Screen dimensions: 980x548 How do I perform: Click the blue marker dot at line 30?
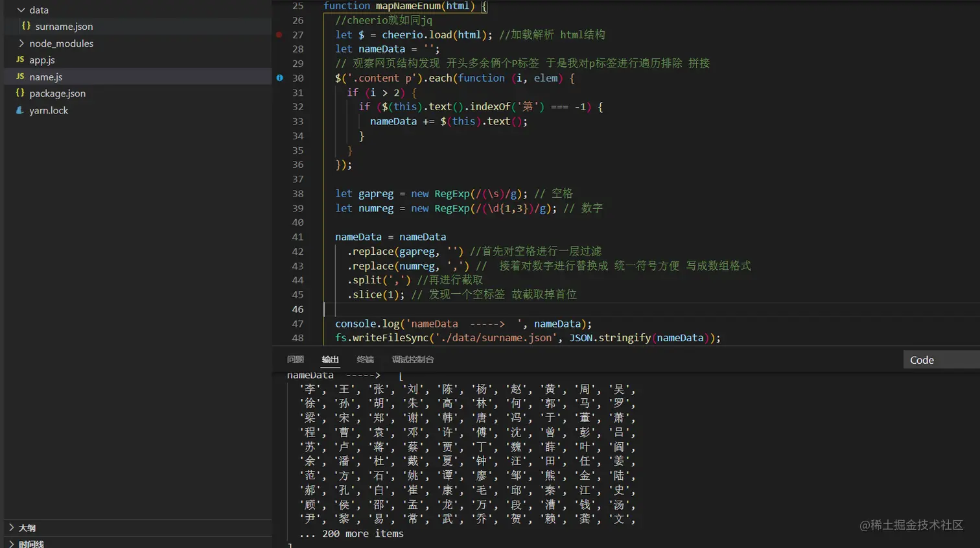pos(279,78)
